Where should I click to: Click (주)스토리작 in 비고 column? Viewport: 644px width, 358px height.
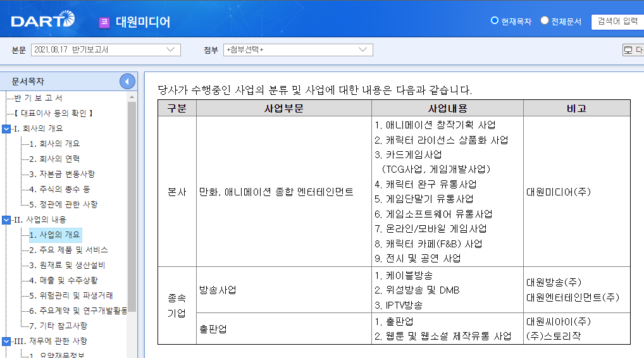554,336
